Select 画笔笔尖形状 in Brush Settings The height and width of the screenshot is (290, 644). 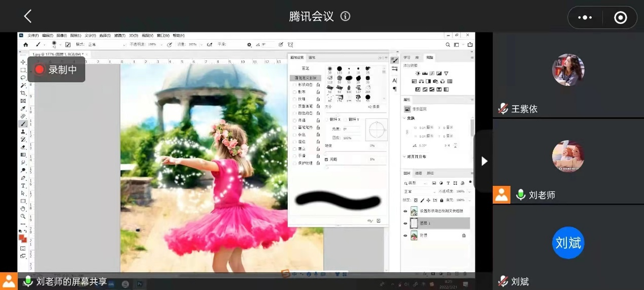[306, 78]
